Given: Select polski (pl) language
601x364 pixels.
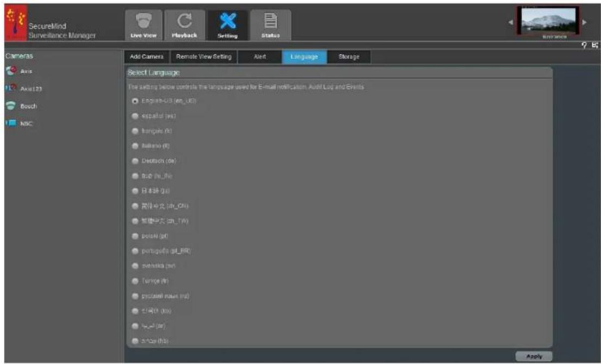Looking at the screenshot, I should pos(135,236).
